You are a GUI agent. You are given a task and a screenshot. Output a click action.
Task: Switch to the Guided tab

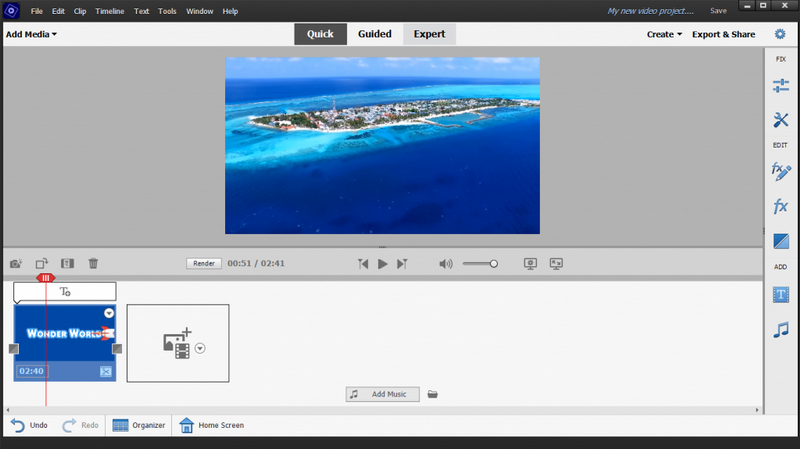374,34
